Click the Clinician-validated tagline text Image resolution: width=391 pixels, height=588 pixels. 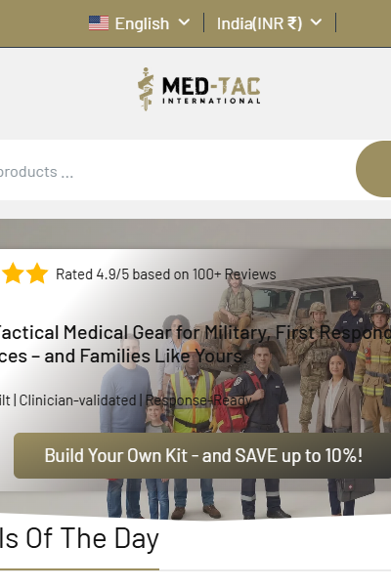77,400
